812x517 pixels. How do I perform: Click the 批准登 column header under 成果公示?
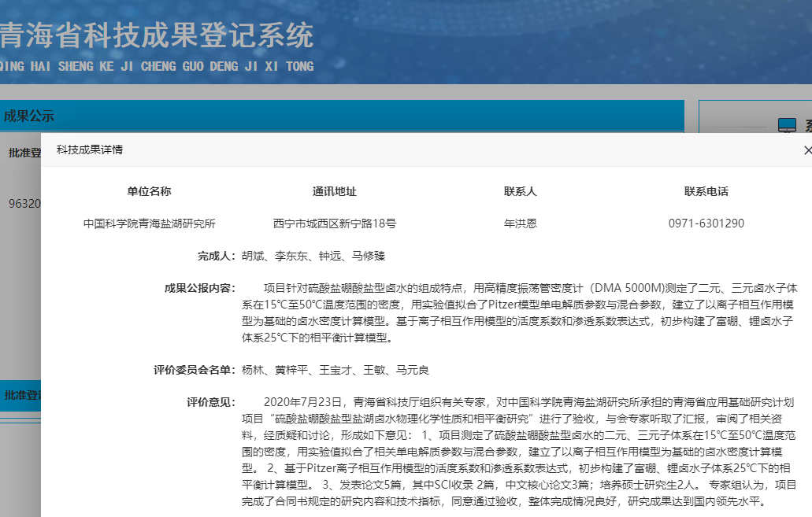(x=24, y=153)
